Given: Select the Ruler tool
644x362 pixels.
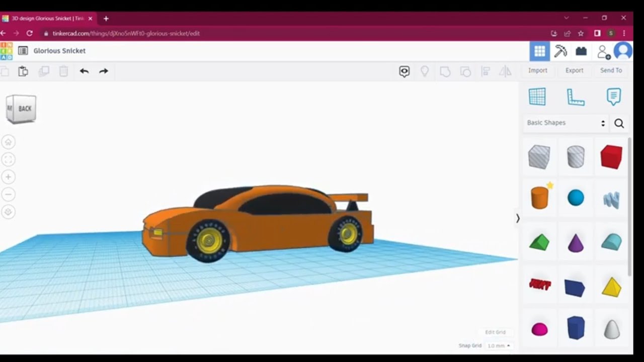Looking at the screenshot, I should [576, 97].
